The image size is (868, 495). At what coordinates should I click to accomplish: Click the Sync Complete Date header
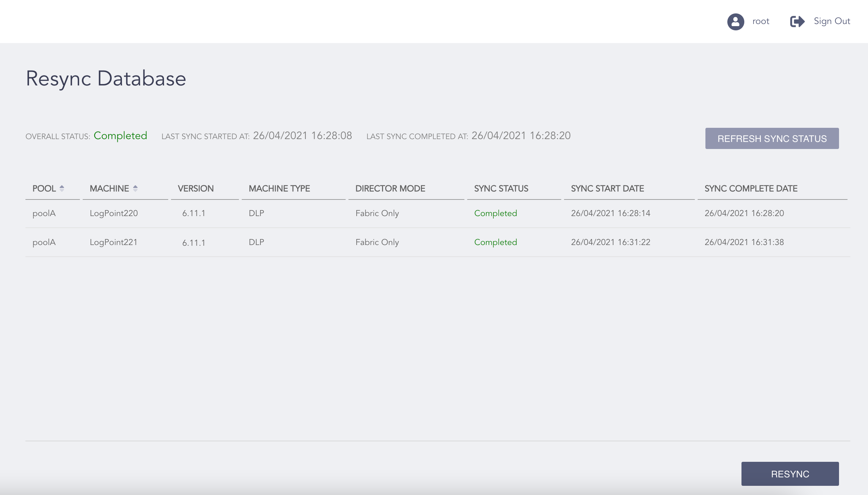pyautogui.click(x=751, y=189)
